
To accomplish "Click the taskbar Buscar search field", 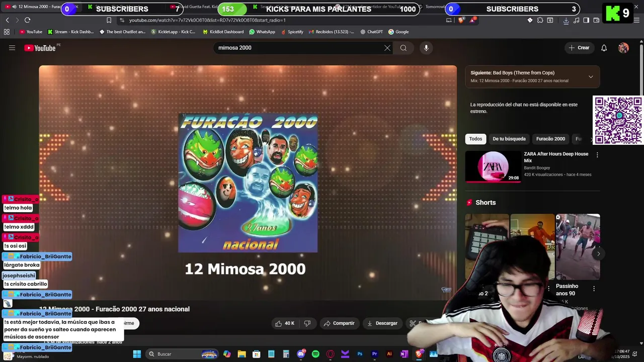I will tap(183, 354).
